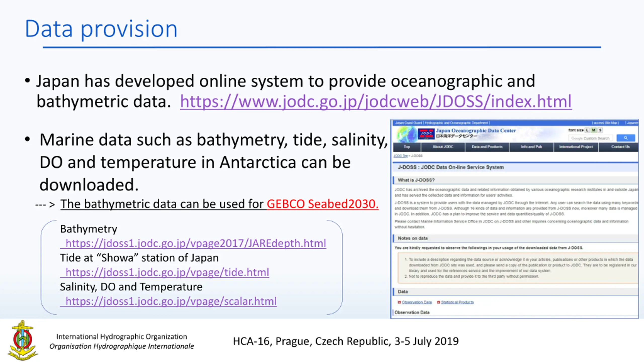Follow the vpage/tide.html link
644x362 pixels.
pos(165,272)
